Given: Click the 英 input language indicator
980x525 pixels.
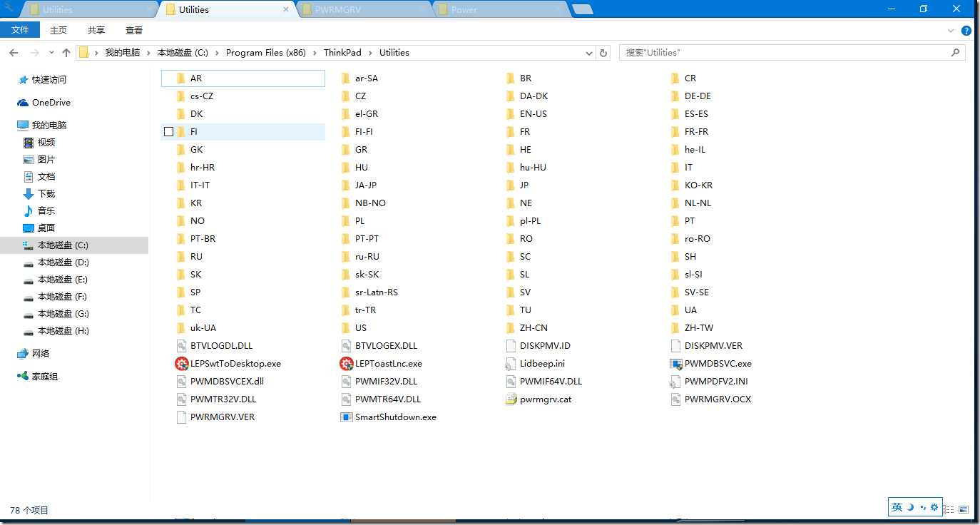Looking at the screenshot, I should tap(897, 507).
